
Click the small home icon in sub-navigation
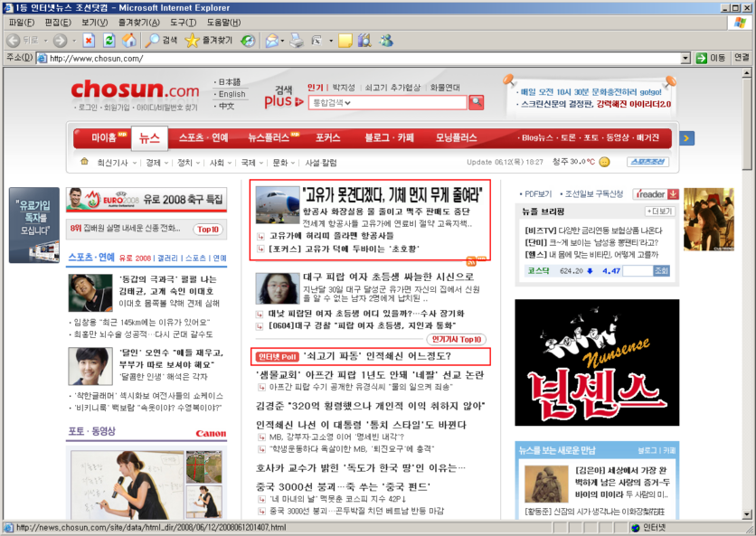(x=84, y=162)
